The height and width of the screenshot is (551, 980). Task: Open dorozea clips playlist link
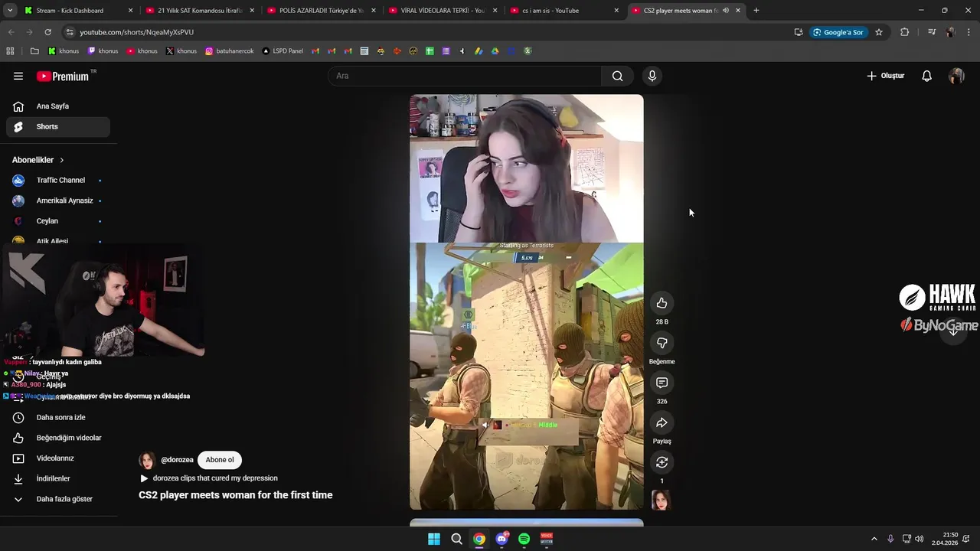click(x=215, y=478)
